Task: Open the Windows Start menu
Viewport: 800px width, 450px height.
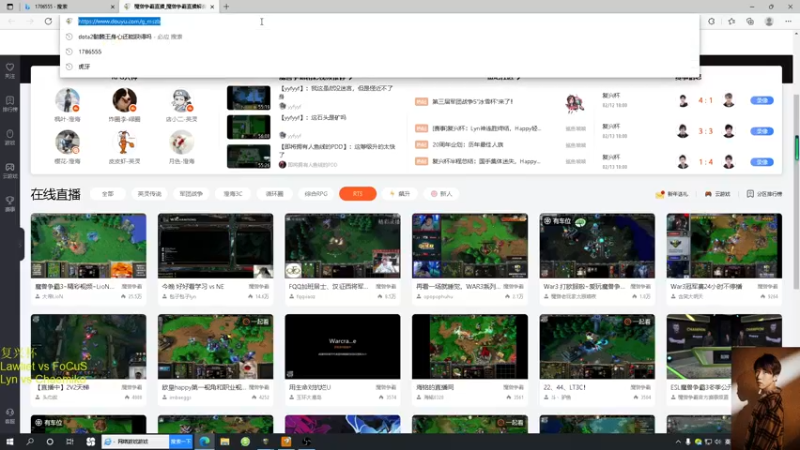Action: coord(10,442)
